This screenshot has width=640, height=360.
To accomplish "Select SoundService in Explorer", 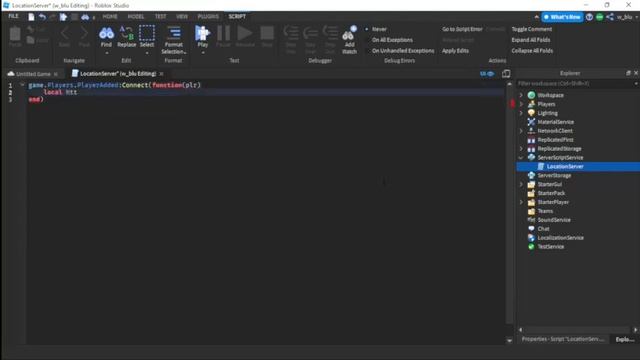I will [x=554, y=220].
